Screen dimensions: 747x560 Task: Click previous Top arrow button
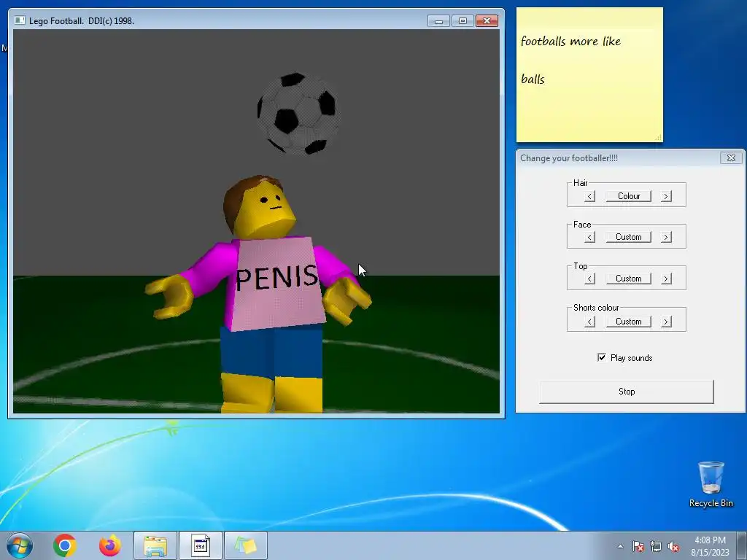point(589,279)
